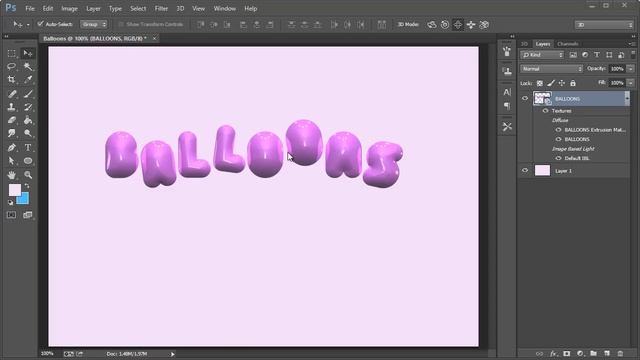Screen dimensions: 640x360
Task: Toggle visibility of BALLOONS Extrusion Material texture
Action: click(558, 130)
